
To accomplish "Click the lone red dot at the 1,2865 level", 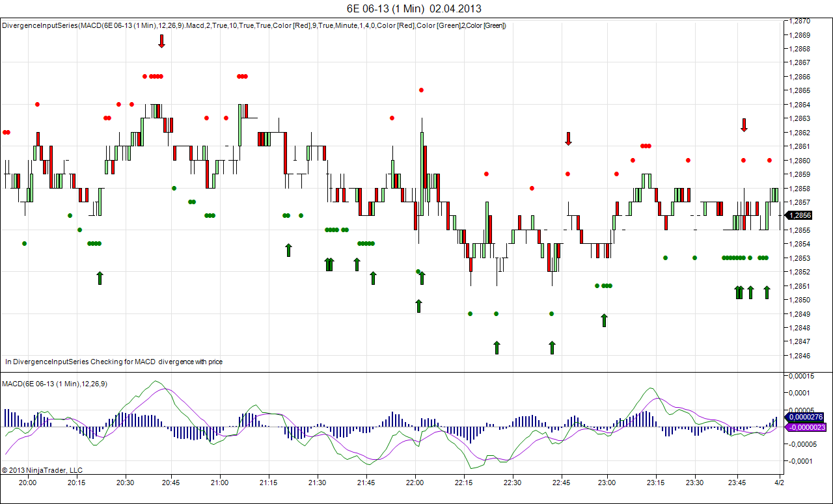I will tap(421, 90).
